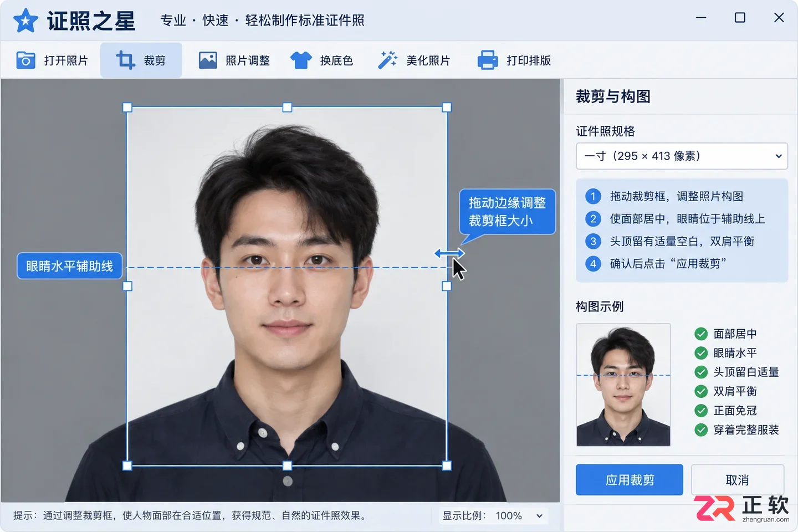The width and height of the screenshot is (798, 532).
Task: Click the green check next to 穿着完整服装
Action: [701, 429]
